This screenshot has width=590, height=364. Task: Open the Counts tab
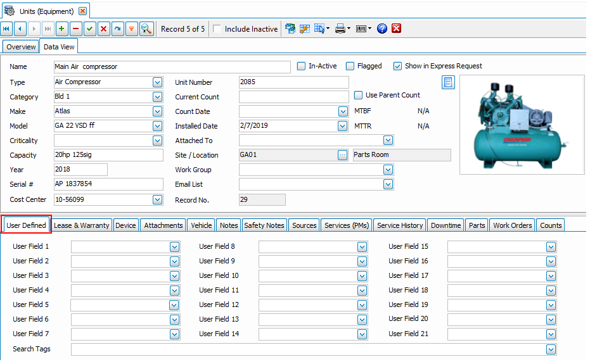pyautogui.click(x=551, y=225)
